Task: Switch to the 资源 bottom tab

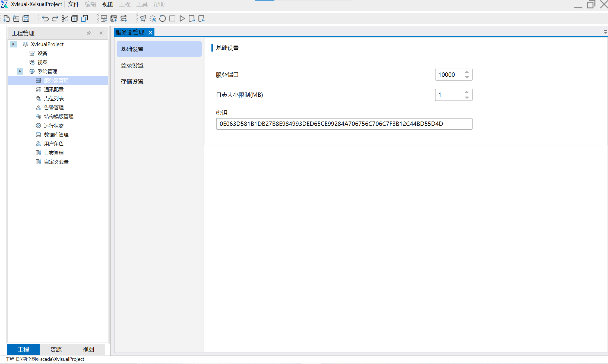Action: (x=56, y=349)
